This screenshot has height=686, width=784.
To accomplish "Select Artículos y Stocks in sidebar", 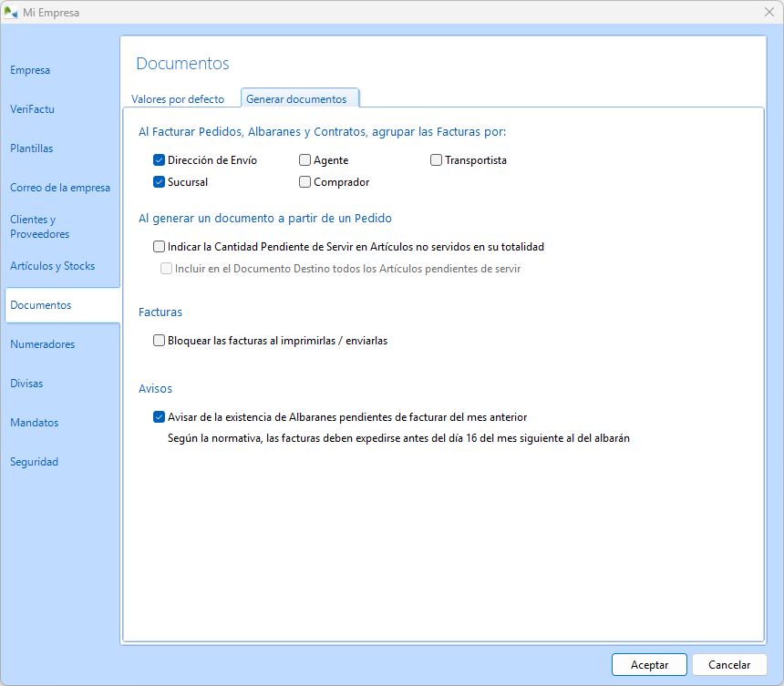I will tap(53, 266).
